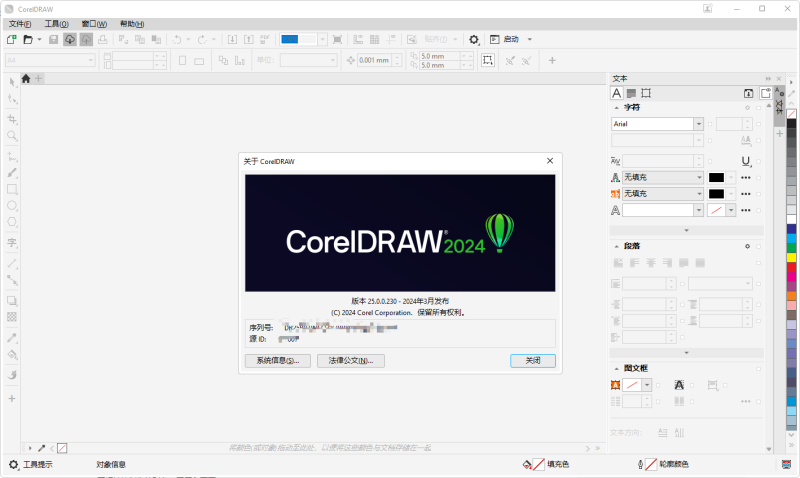This screenshot has width=800, height=478.
Task: Switch to Paragraph tab in Text docker
Action: pos(631,92)
